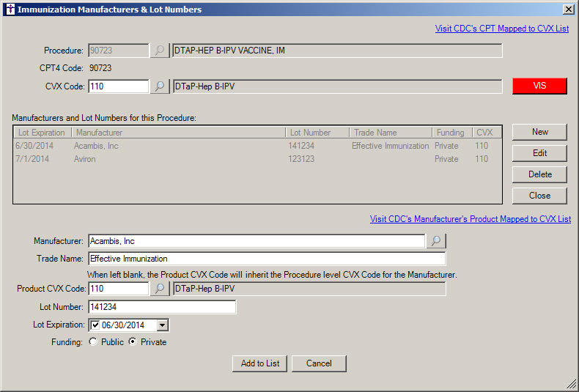Click the Procedure search magnifier icon
This screenshot has height=392, width=579.
click(159, 51)
